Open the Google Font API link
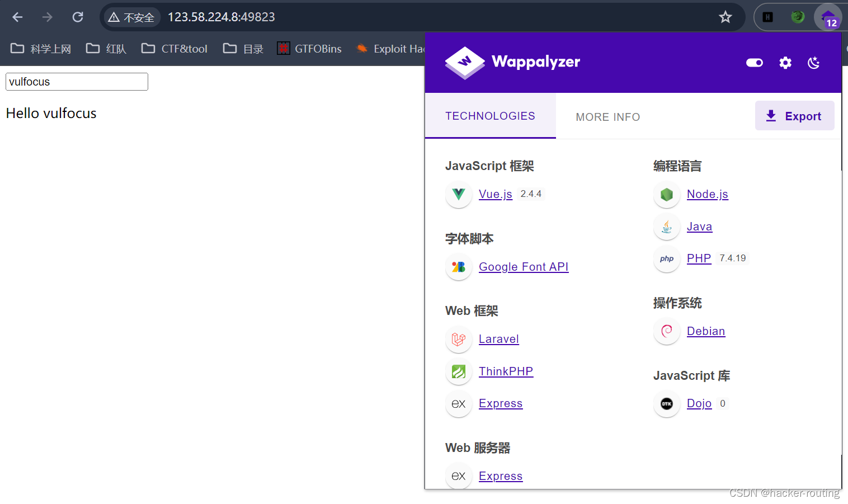The height and width of the screenshot is (504, 848). [x=524, y=267]
